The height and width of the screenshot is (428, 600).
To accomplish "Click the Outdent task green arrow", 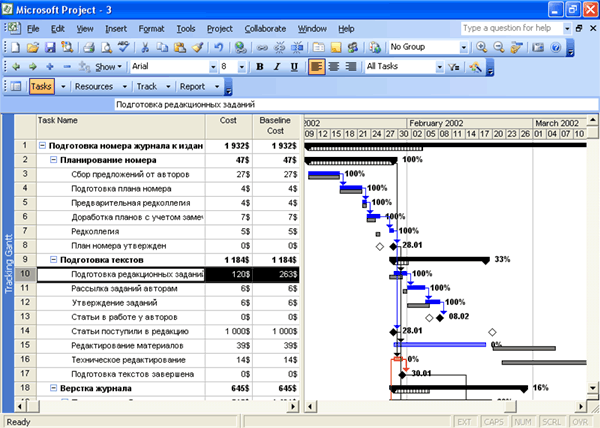I will pos(14,67).
